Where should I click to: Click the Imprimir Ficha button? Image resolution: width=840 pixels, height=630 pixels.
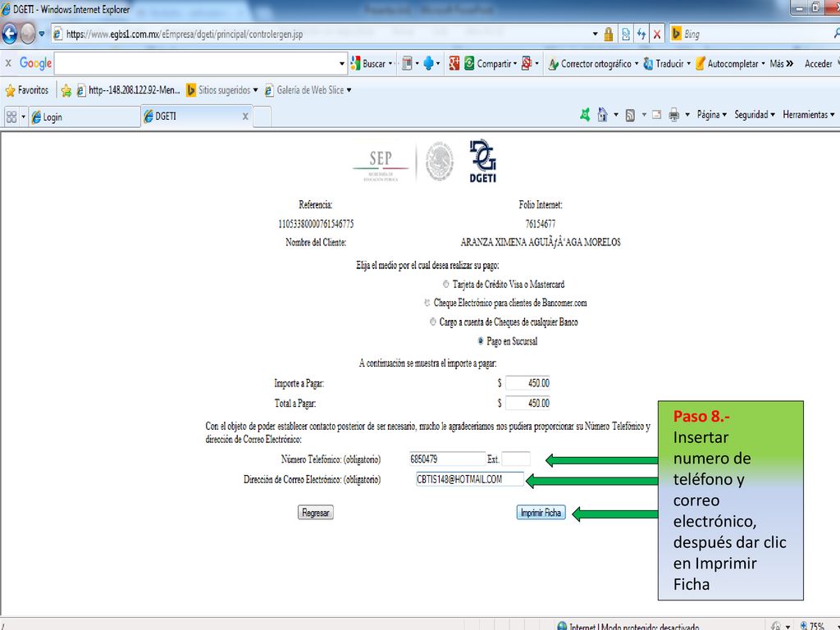coord(541,513)
